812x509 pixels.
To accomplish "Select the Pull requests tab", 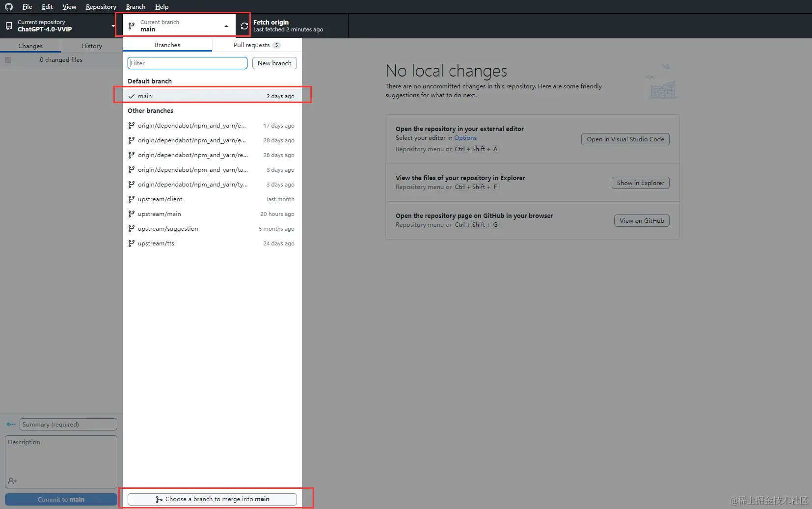I will (x=257, y=45).
